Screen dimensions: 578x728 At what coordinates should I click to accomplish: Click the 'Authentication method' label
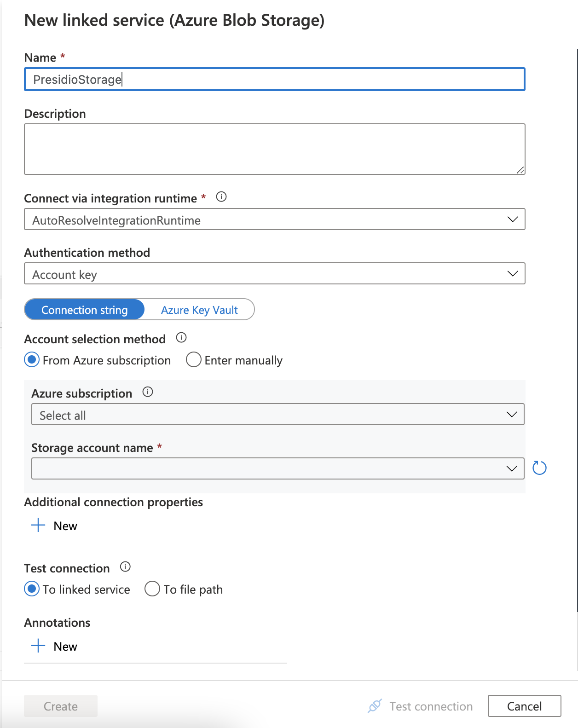tap(87, 253)
